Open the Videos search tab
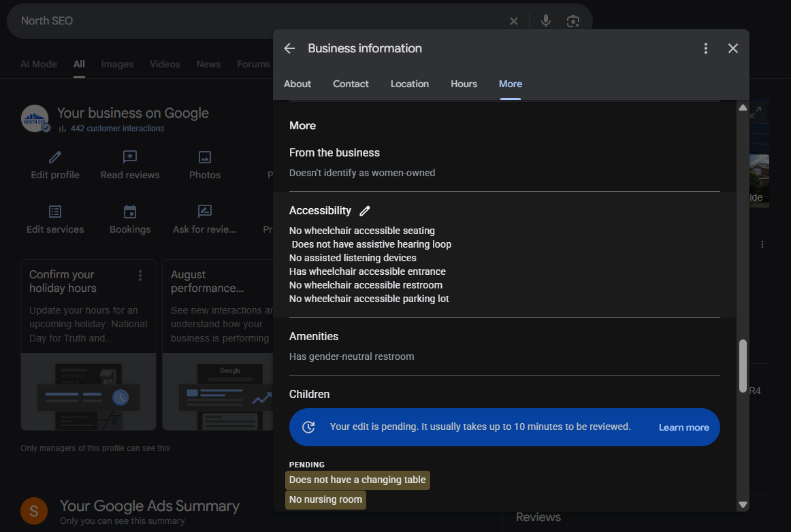The width and height of the screenshot is (791, 532). (x=165, y=64)
